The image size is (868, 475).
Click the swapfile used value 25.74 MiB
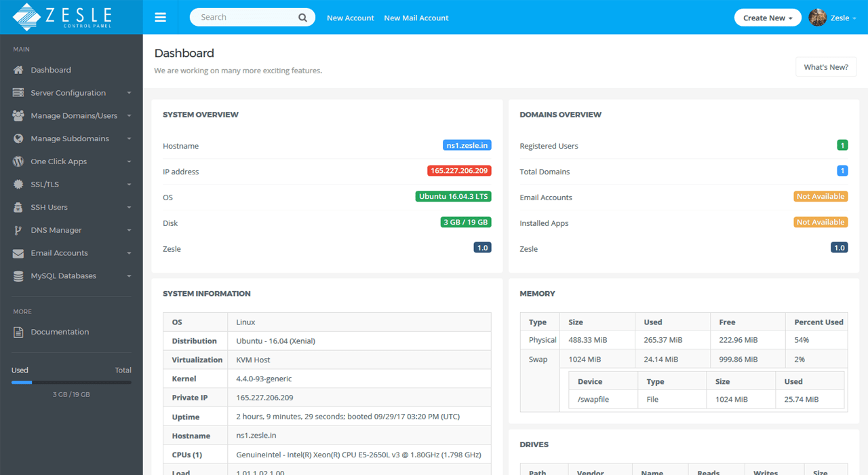coord(801,400)
